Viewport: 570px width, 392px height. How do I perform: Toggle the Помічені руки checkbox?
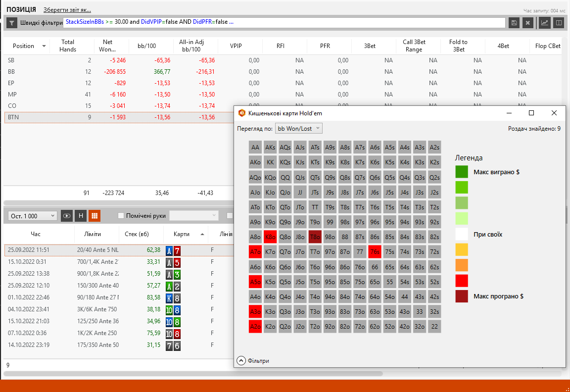tap(121, 216)
